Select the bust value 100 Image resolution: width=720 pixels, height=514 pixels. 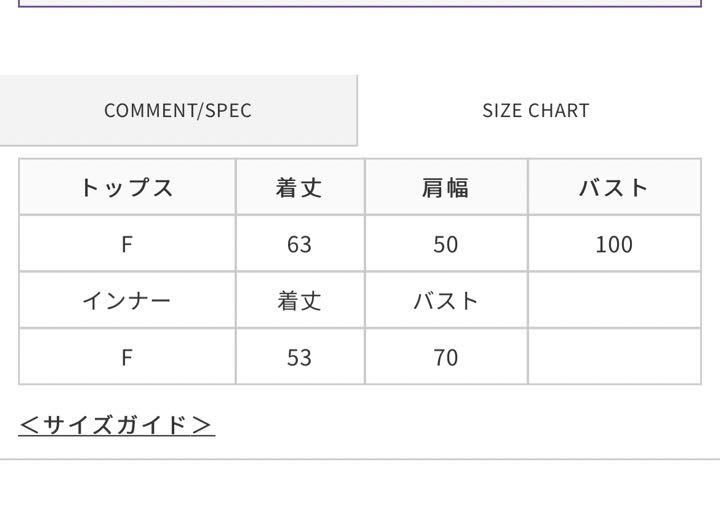(614, 243)
